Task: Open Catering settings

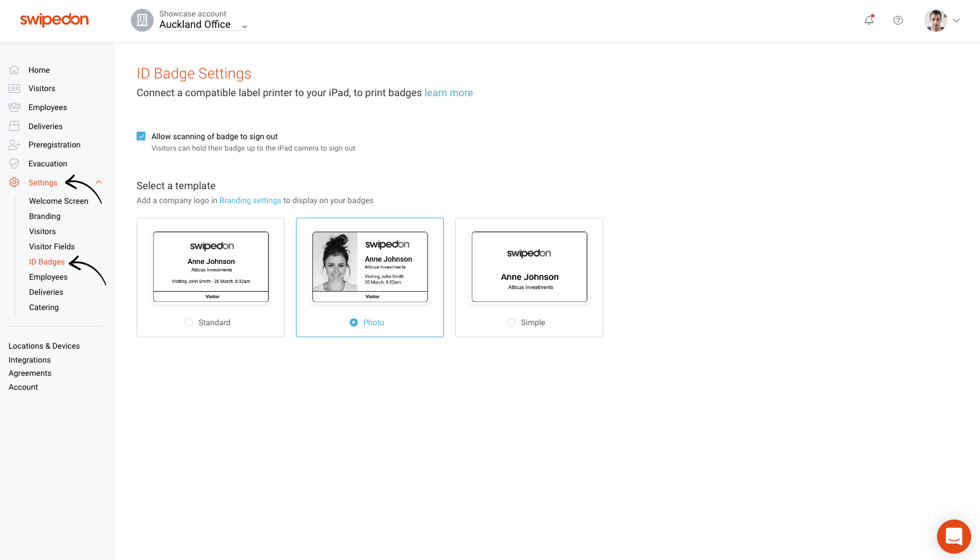Action: [44, 308]
